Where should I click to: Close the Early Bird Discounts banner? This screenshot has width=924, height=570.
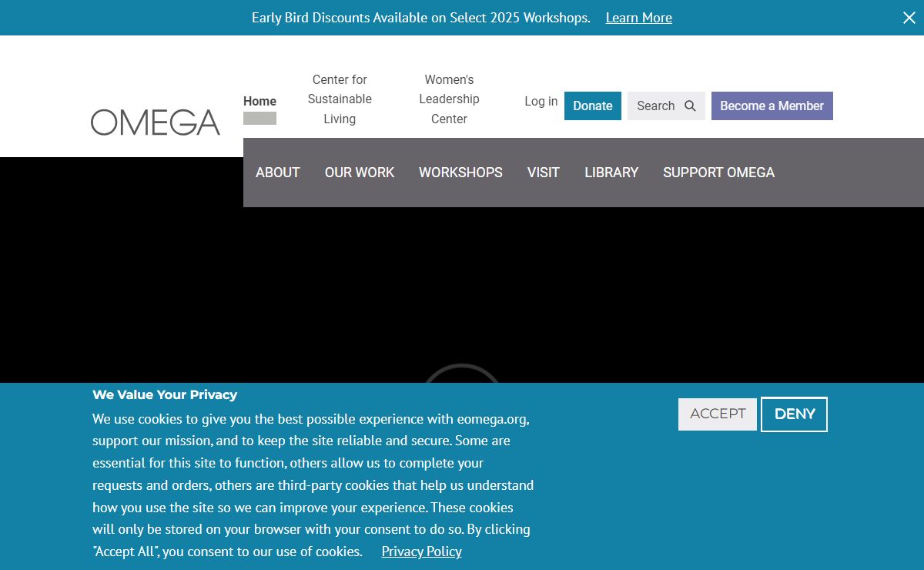pos(909,18)
